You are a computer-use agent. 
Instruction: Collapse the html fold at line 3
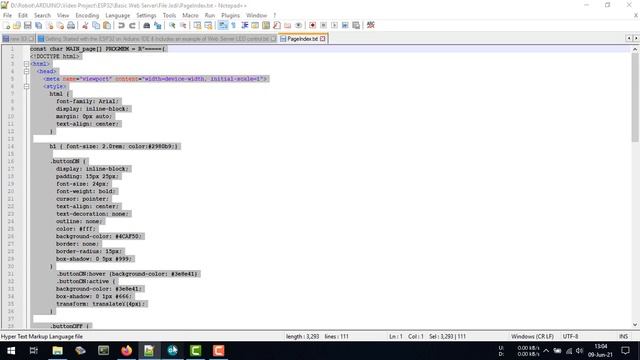coord(27,64)
